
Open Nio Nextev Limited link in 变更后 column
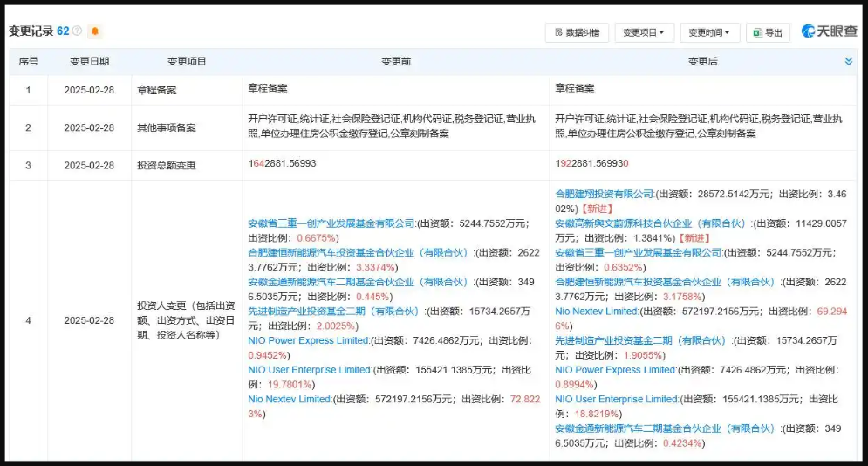pos(597,312)
